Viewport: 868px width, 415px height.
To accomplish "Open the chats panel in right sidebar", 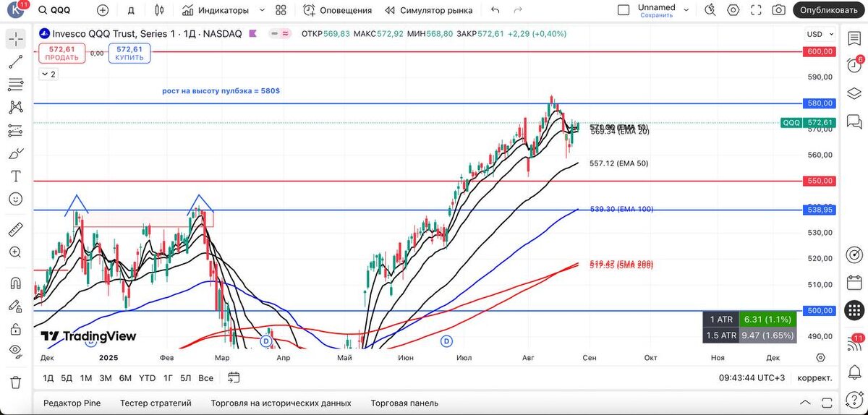I will coord(854,121).
